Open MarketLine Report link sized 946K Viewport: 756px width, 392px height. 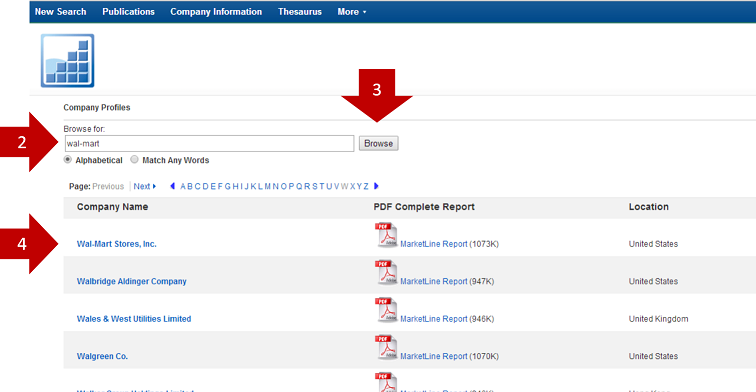coord(433,319)
